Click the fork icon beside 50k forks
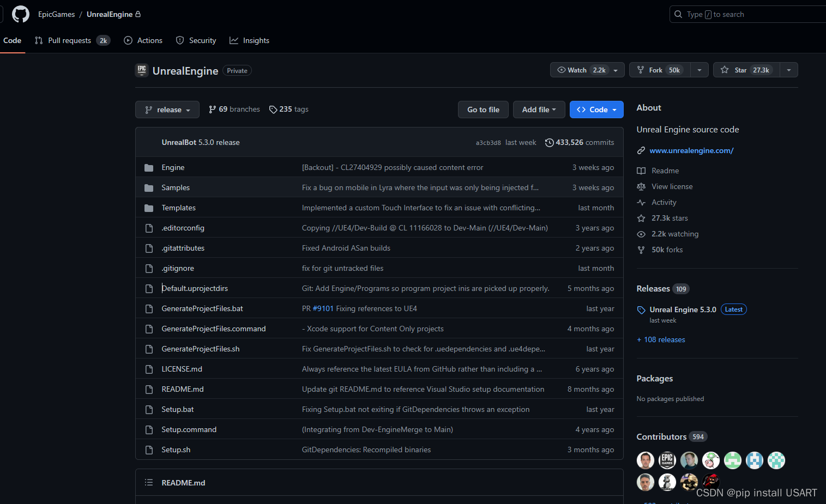 click(x=641, y=250)
